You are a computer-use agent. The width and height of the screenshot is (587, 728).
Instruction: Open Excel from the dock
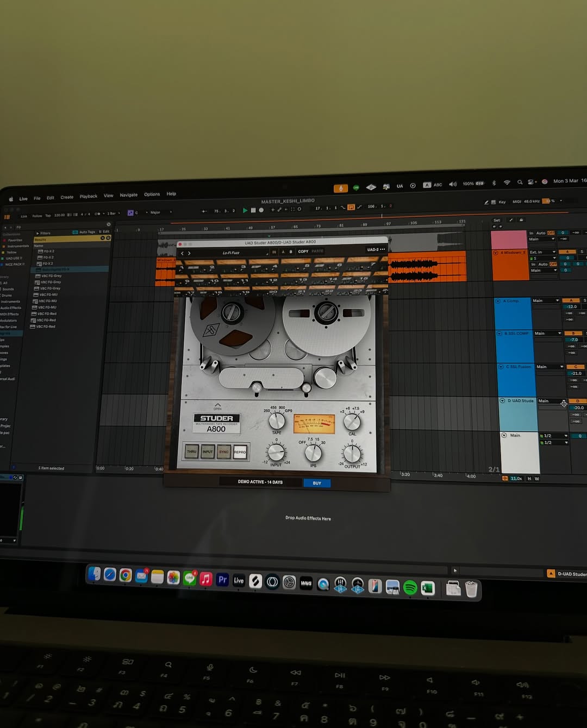click(427, 588)
